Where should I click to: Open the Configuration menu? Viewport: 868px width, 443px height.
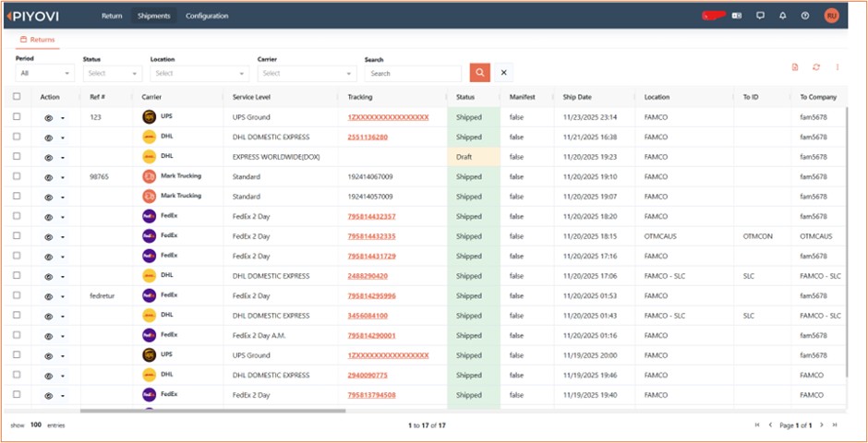tap(207, 16)
